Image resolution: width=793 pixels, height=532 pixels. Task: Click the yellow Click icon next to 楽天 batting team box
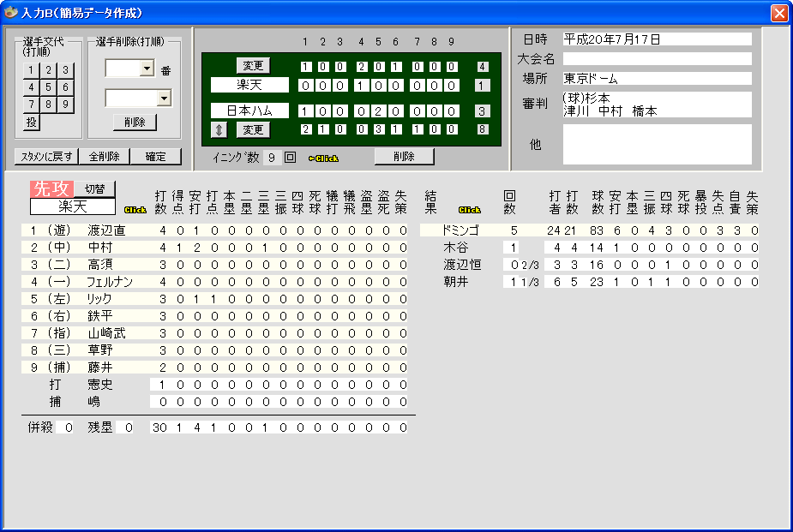[135, 210]
